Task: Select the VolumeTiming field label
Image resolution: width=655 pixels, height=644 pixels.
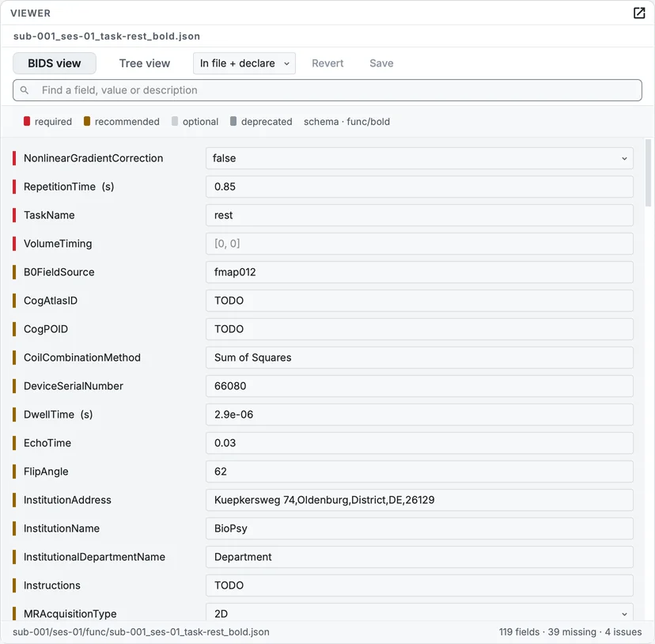Action: click(x=58, y=244)
